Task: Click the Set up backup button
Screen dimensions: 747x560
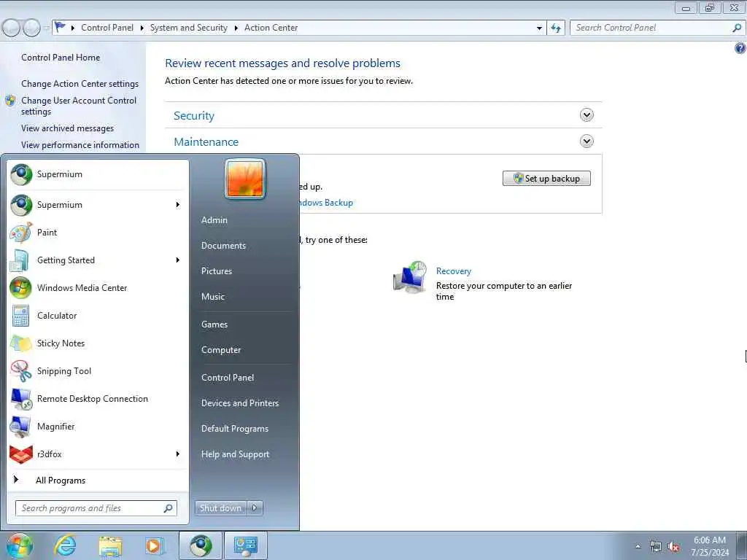Action: pos(546,179)
